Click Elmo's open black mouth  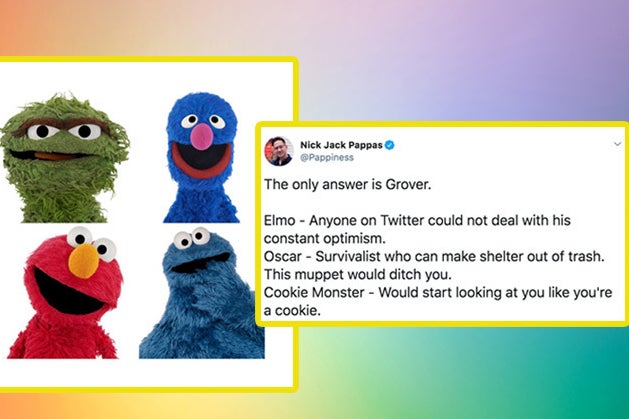tap(68, 292)
